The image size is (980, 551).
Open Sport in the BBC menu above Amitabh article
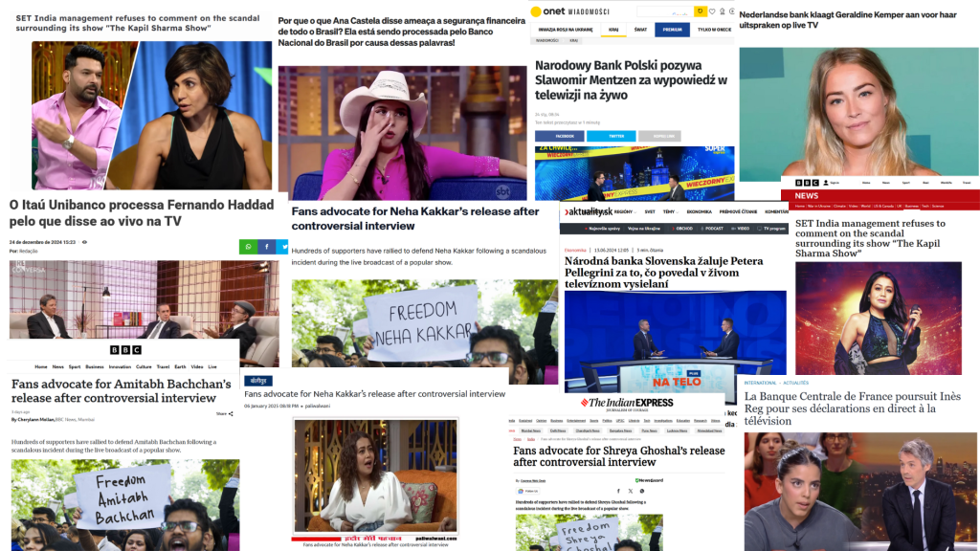[x=75, y=366]
